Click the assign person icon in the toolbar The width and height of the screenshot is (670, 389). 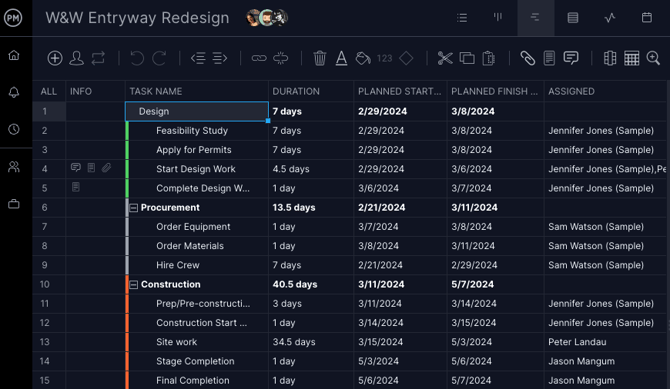[76, 58]
